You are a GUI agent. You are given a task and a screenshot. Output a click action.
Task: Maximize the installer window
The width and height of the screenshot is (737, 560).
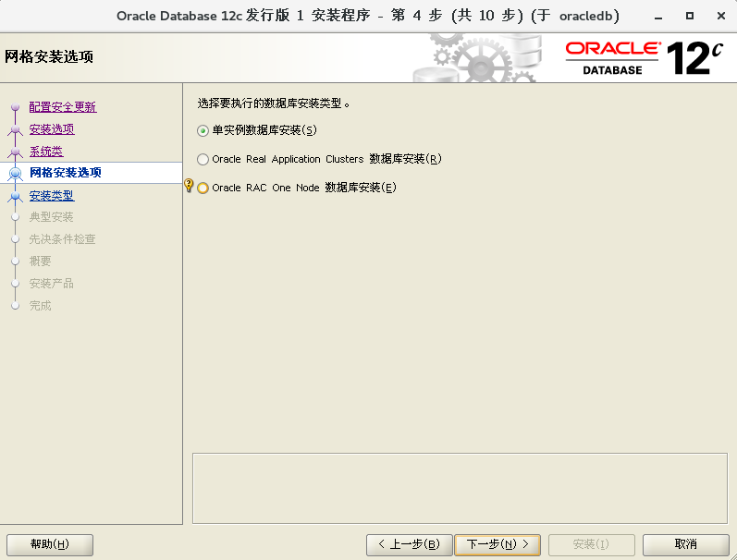coord(690,16)
